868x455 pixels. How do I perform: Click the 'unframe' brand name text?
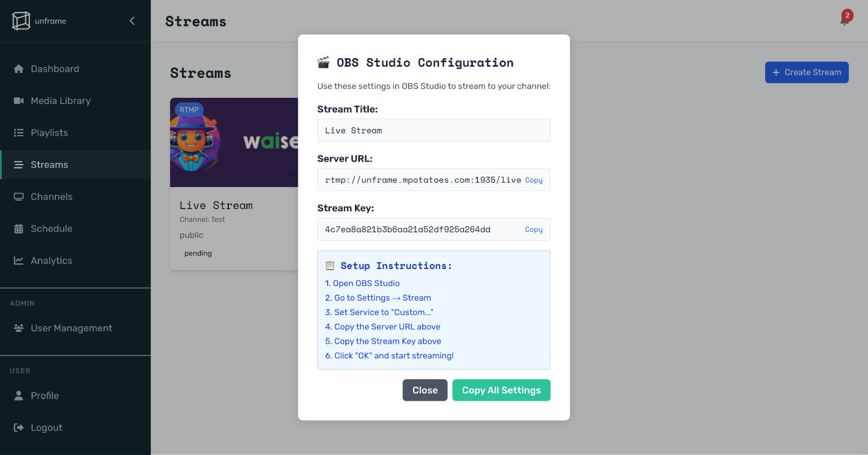[x=50, y=21]
